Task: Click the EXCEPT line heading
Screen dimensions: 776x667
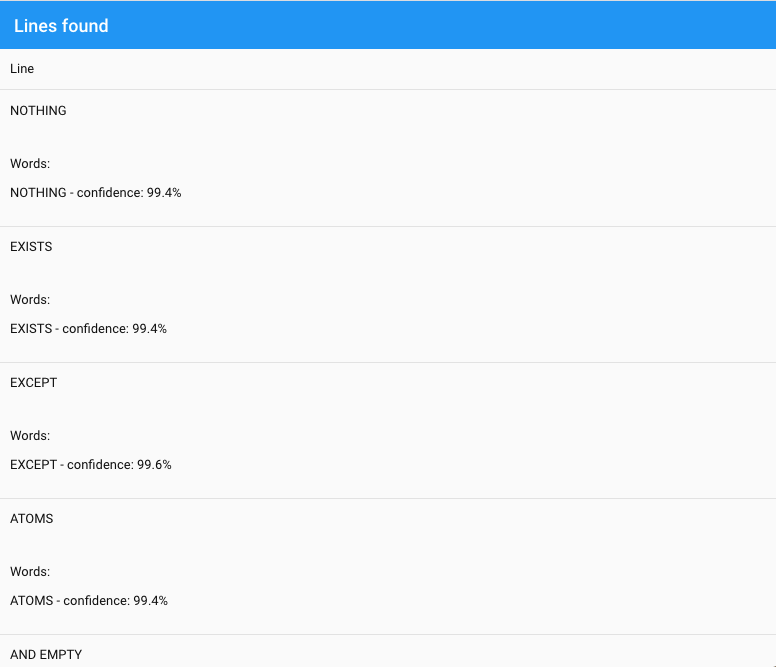Action: pyautogui.click(x=33, y=383)
